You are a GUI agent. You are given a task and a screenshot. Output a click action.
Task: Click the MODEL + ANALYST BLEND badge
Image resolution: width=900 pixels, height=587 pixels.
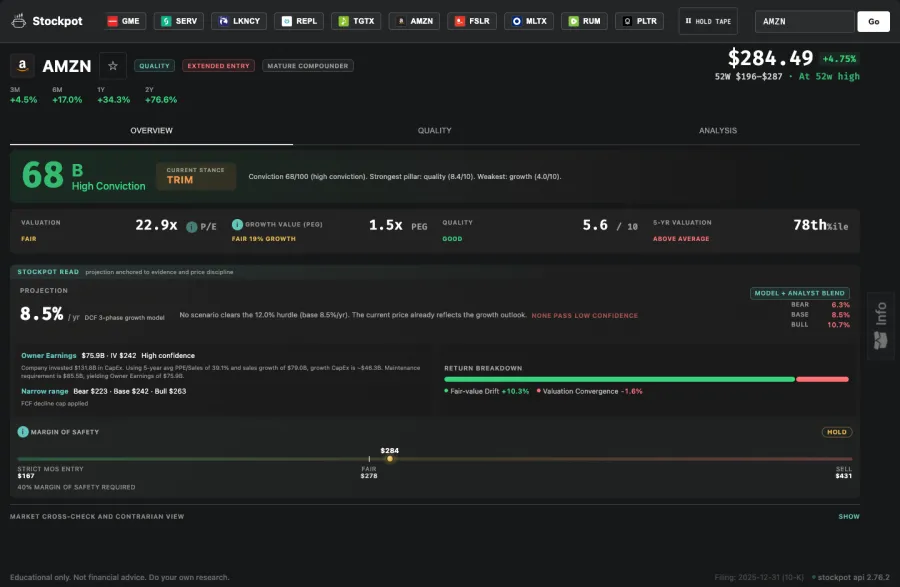coord(800,293)
